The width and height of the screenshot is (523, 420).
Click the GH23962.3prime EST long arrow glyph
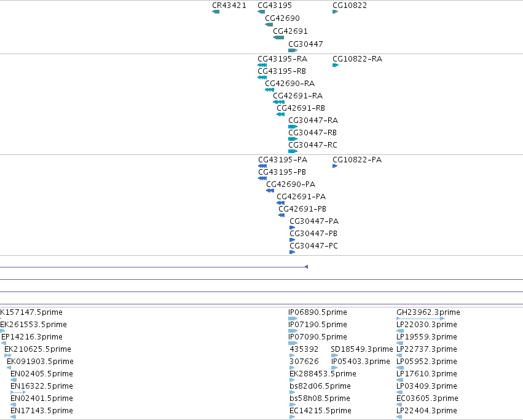[420, 319]
